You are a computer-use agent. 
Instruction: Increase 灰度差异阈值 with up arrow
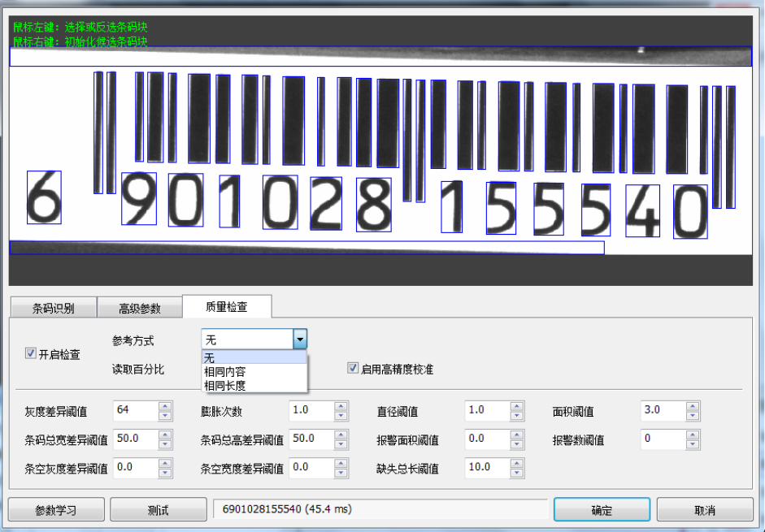point(165,406)
